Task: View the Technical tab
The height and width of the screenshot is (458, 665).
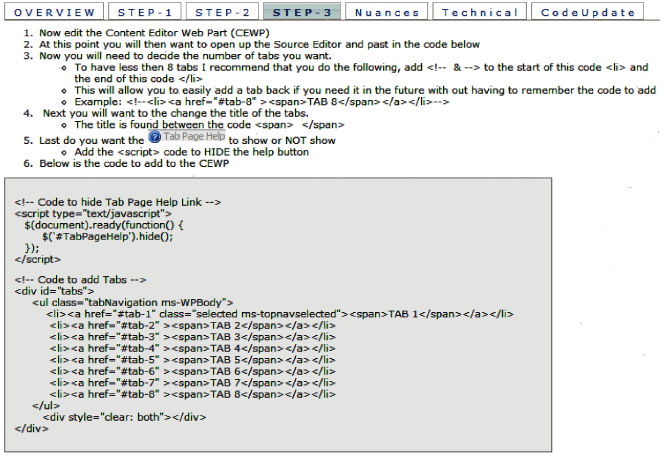Action: coord(480,12)
